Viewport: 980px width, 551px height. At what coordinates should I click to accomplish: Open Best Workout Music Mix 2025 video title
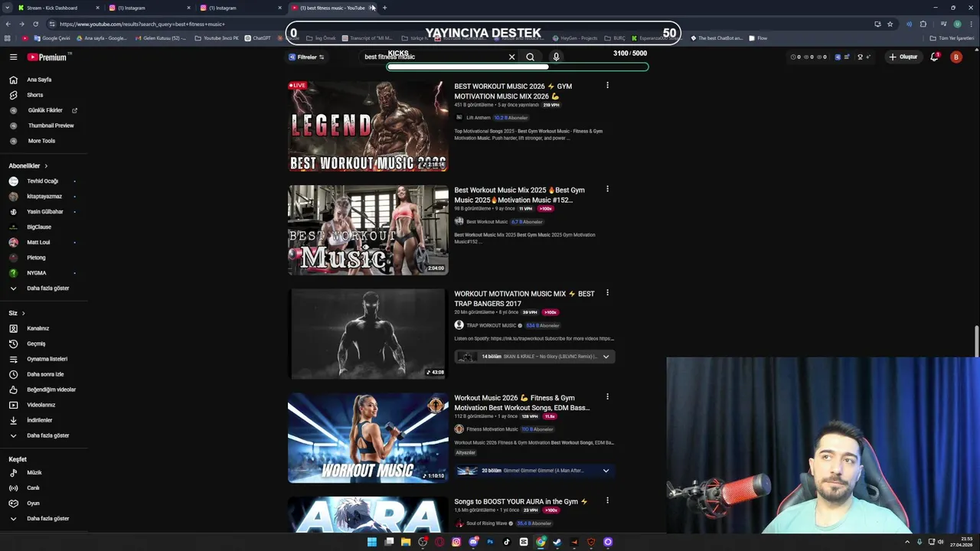pos(519,195)
